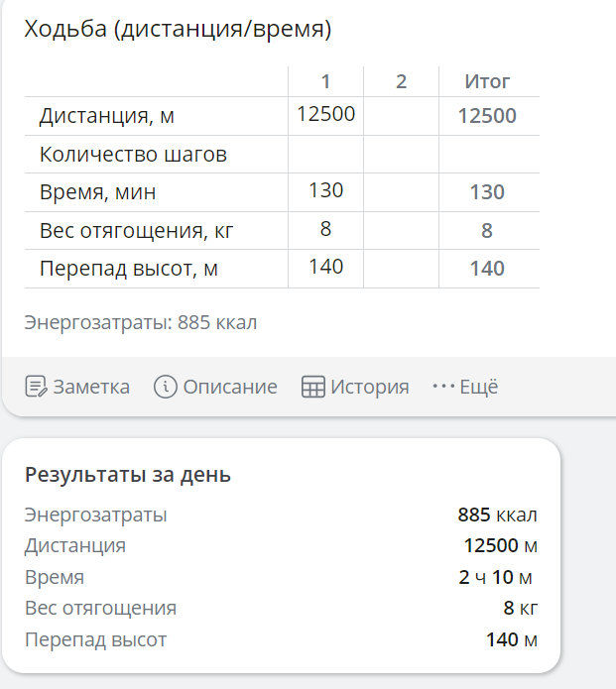
Task: Edit Вес отягощения value 8 in set 1
Action: 325,230
